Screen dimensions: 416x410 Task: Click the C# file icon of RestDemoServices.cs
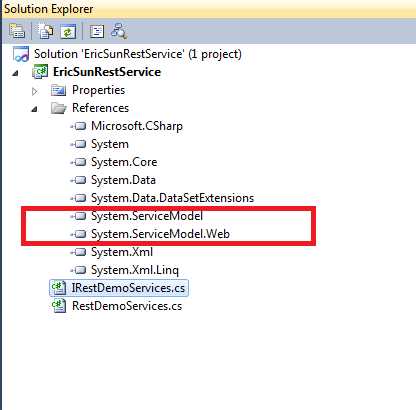[59, 306]
